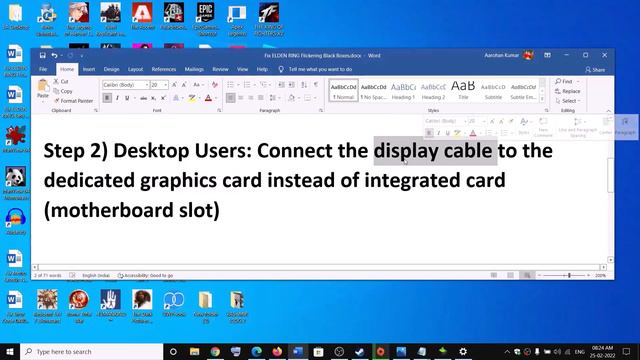
Task: Expand the Styles gallery
Action: coord(542,99)
